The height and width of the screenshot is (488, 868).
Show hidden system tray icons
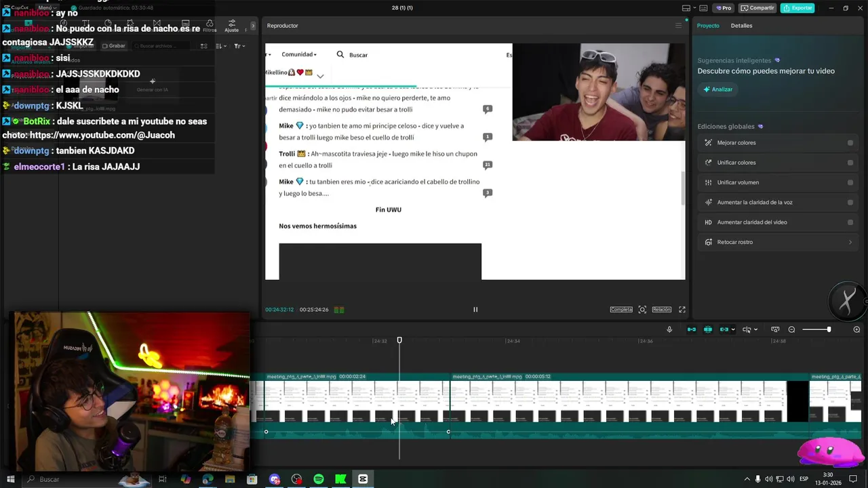[747, 479]
